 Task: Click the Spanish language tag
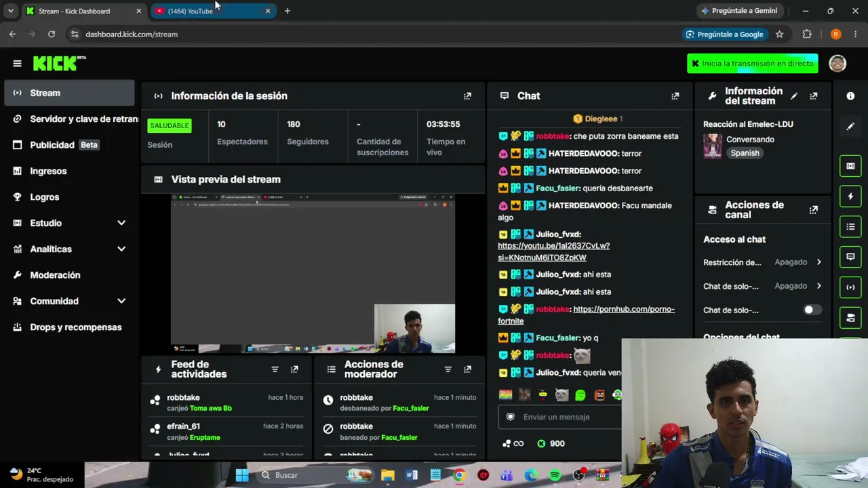tap(745, 153)
